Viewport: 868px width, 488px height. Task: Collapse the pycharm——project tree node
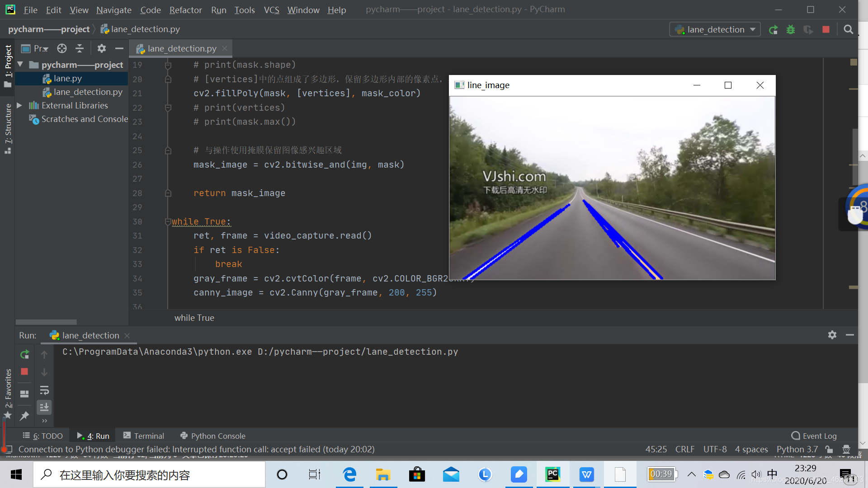[20, 65]
